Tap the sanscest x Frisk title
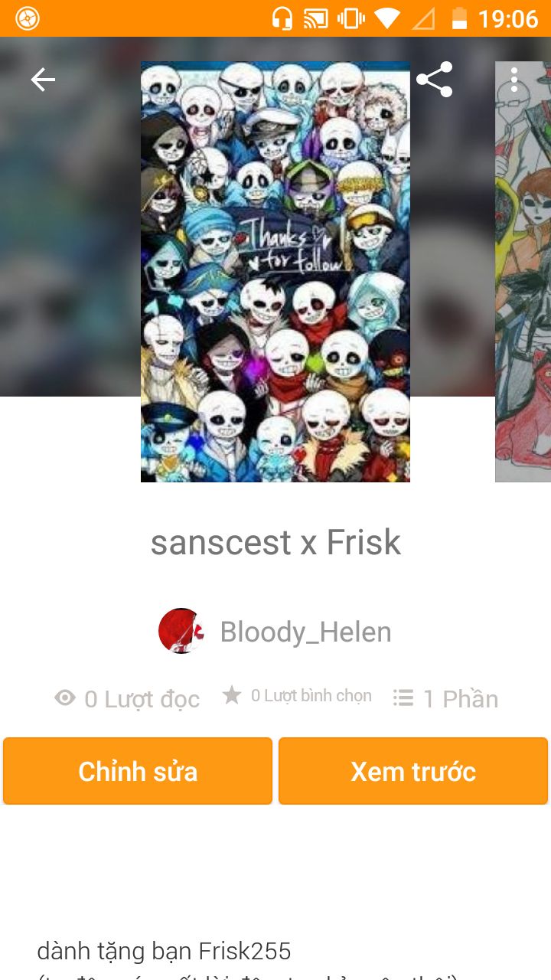 [275, 542]
